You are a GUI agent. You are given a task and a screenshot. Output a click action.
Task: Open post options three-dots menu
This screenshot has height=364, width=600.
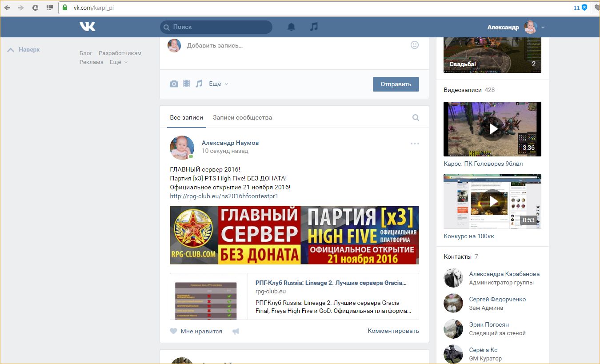pyautogui.click(x=415, y=144)
